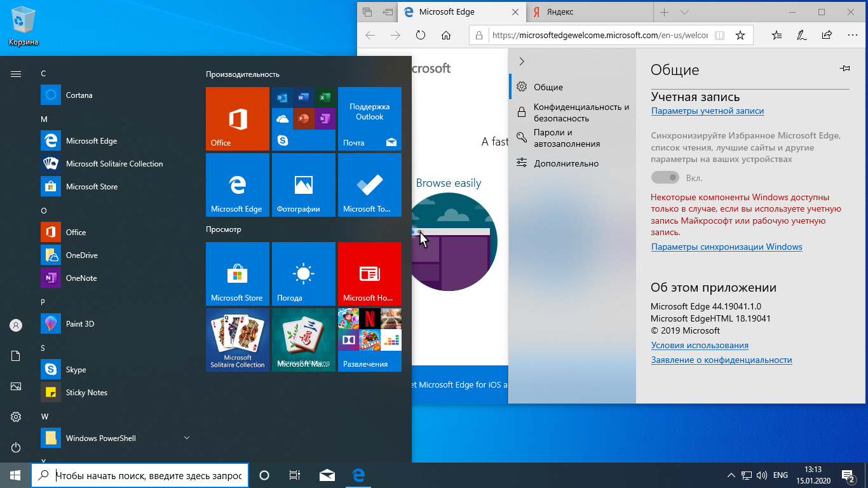This screenshot has height=488, width=868.
Task: Open the Solitaire Collection tile
Action: [x=238, y=340]
